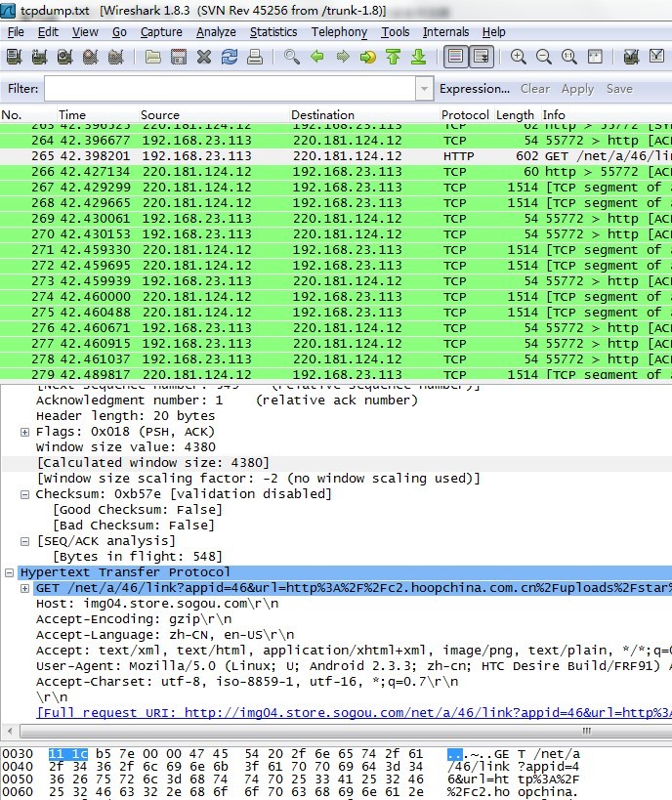Go to a specific packet number

tap(368, 57)
